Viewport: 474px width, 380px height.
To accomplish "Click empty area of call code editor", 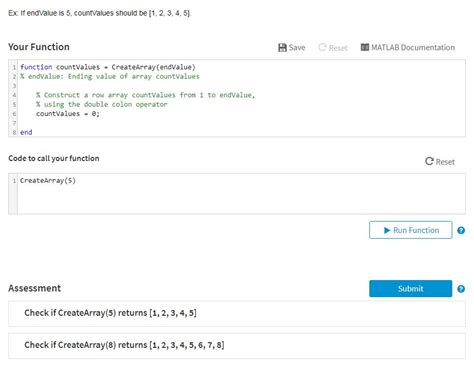I will pyautogui.click(x=241, y=200).
